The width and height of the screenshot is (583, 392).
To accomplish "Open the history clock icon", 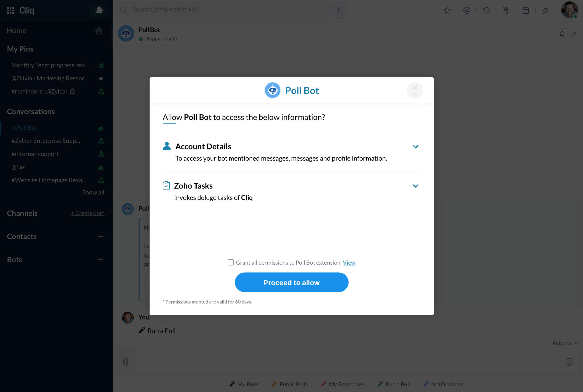I will click(486, 10).
